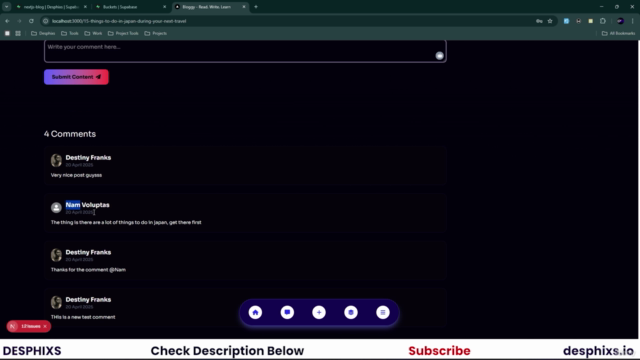This screenshot has width=640, height=360.
Task: Click 'Very nice post guysss' comment text
Action: [76, 175]
